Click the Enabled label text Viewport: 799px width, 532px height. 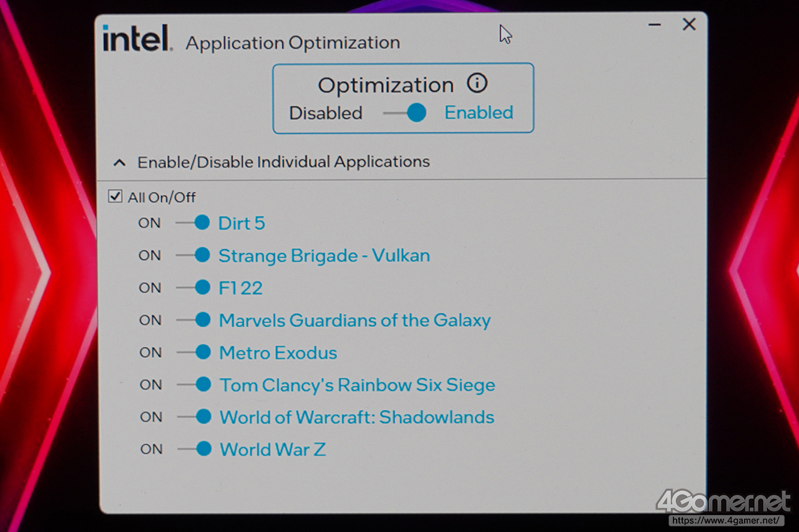pos(479,113)
